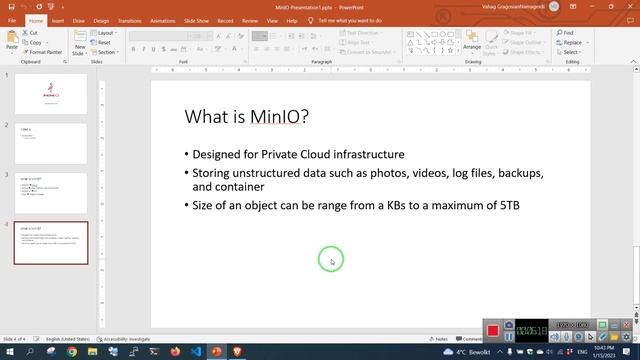
Task: Click English (United States) language in status bar
Action: click(x=68, y=339)
